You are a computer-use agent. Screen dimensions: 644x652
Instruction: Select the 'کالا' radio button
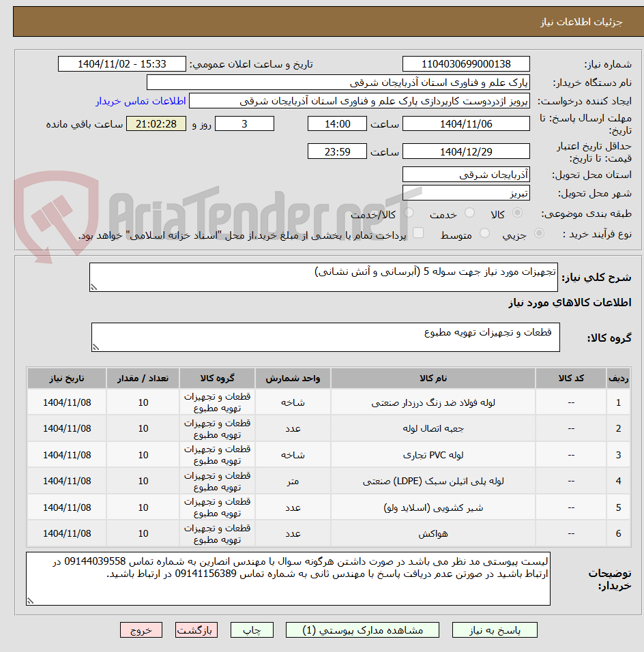coord(518,213)
